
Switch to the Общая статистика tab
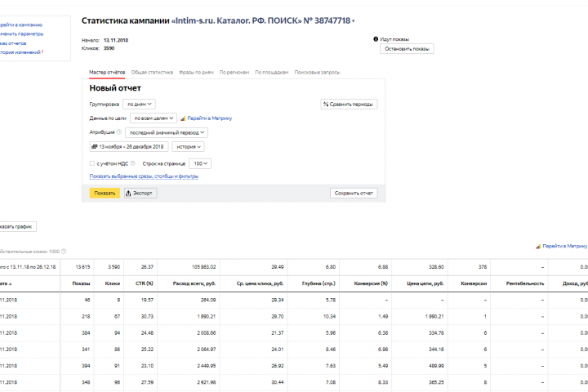[x=152, y=73]
